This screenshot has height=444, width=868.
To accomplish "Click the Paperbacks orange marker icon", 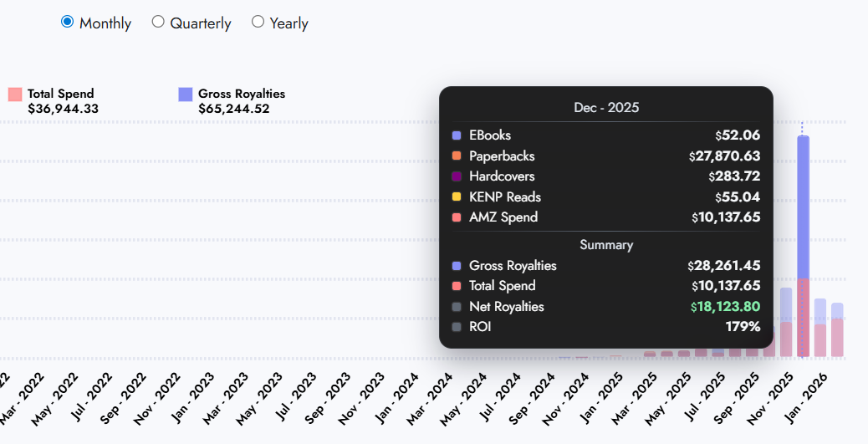I will (x=457, y=156).
